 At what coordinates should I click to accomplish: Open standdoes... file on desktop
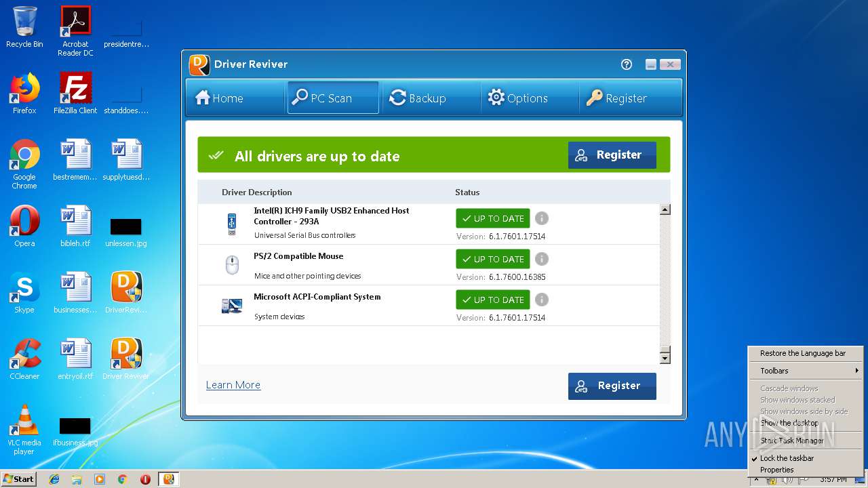(x=126, y=99)
